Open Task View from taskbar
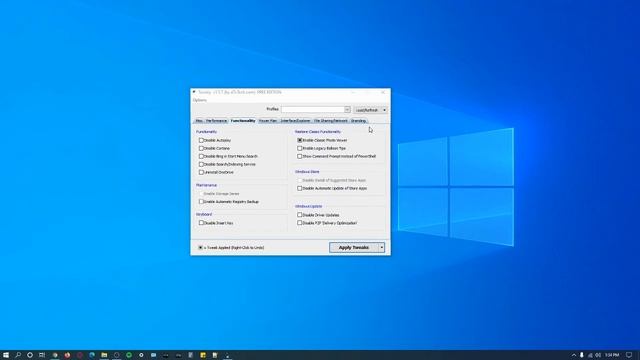The height and width of the screenshot is (360, 640). coord(42,355)
